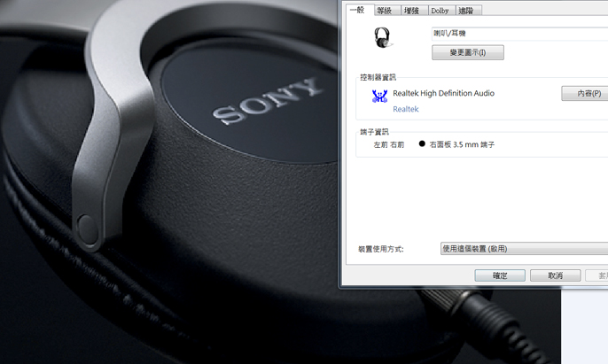Screen dimensions: 608x364
Task: Open the 等級 tab
Action: pos(387,11)
